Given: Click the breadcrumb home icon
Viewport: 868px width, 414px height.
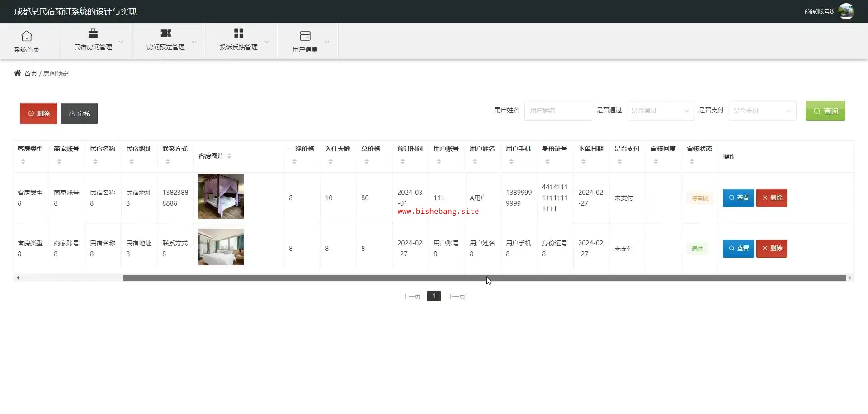Looking at the screenshot, I should click(x=18, y=73).
